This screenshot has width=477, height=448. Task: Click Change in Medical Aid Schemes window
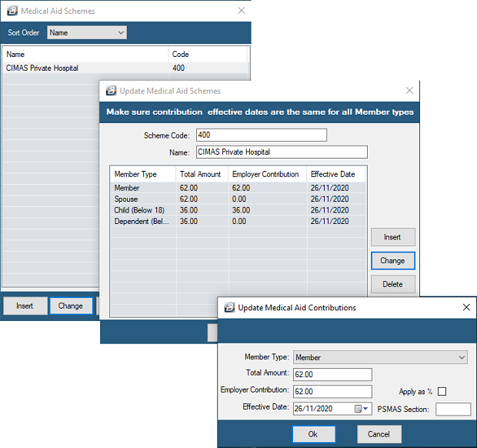pos(71,306)
